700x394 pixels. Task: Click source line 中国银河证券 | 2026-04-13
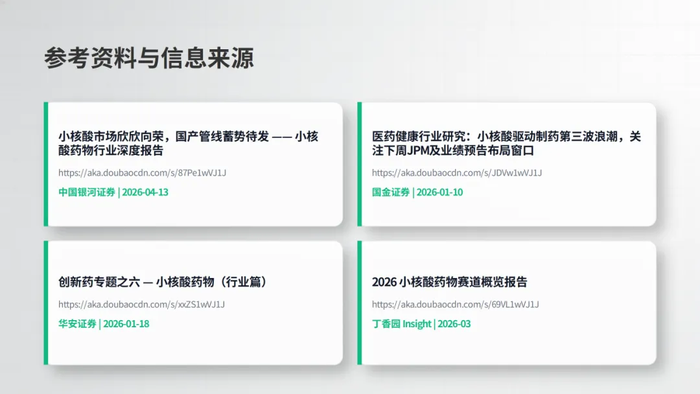(113, 192)
